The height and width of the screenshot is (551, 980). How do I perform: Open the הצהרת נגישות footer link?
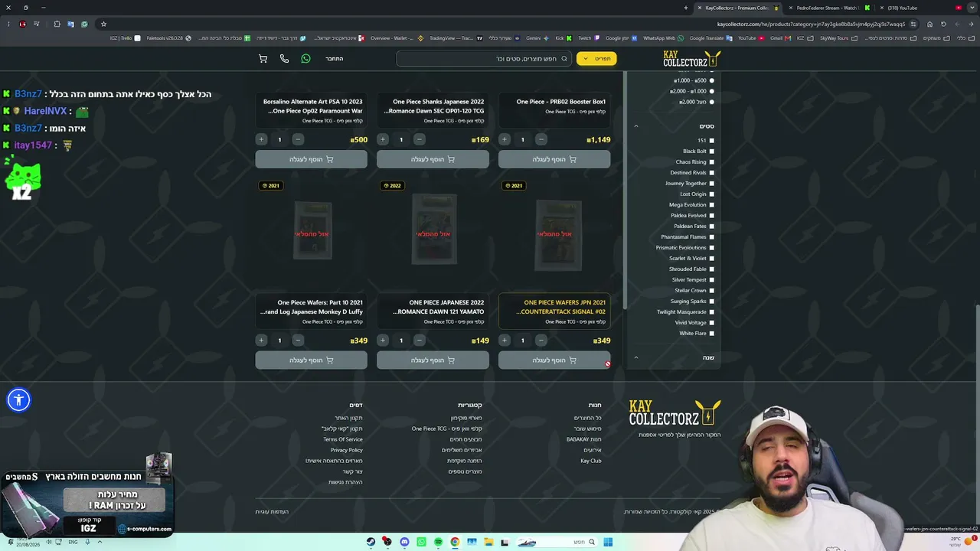345,482
